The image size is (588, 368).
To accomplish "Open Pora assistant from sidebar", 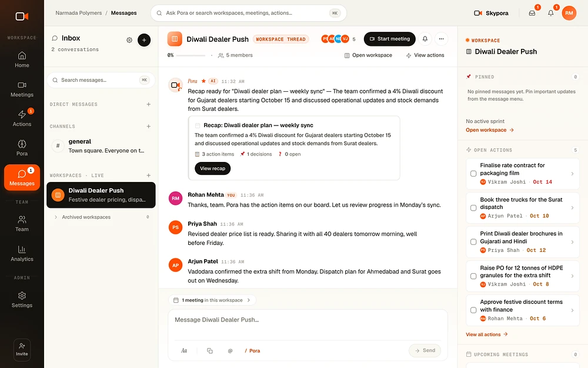I will coord(22,148).
